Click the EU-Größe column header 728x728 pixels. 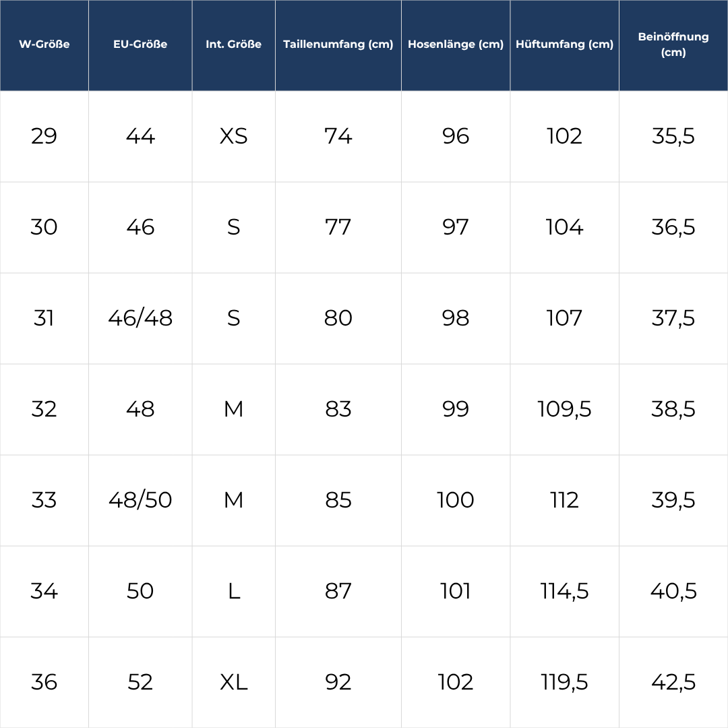(140, 44)
